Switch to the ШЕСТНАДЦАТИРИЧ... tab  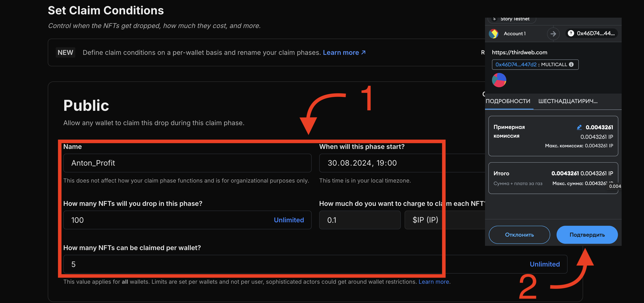coord(568,101)
